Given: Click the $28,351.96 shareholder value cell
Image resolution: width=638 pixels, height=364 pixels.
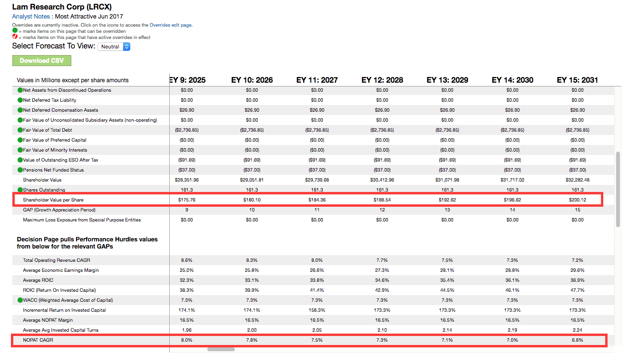Looking at the screenshot, I should 187,180.
